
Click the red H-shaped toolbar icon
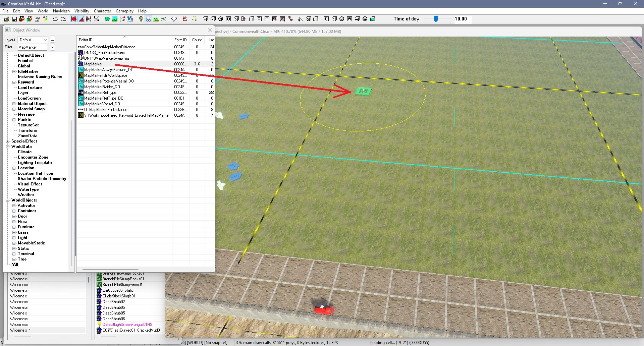pyautogui.click(x=244, y=19)
